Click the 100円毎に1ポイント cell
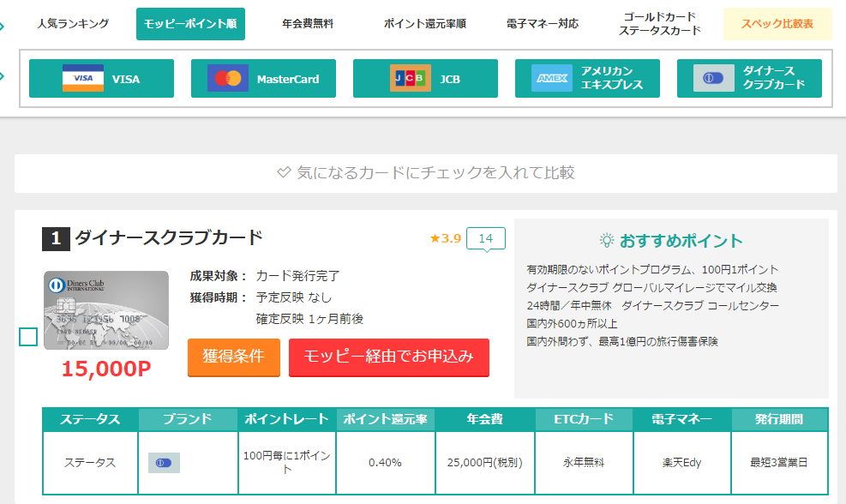 pos(286,463)
